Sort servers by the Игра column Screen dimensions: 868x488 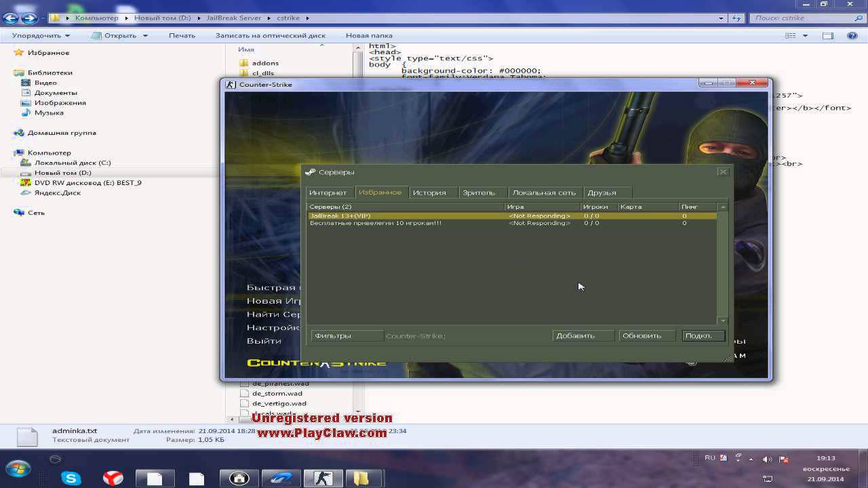pyautogui.click(x=542, y=207)
